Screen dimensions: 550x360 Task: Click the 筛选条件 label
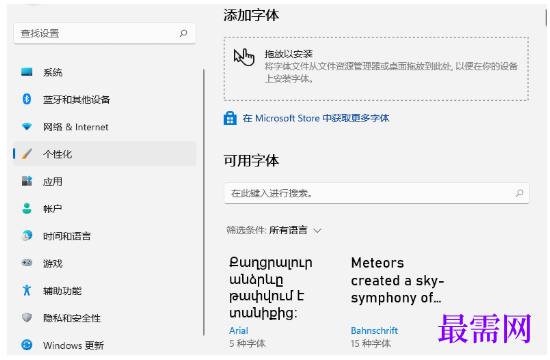[x=246, y=230]
